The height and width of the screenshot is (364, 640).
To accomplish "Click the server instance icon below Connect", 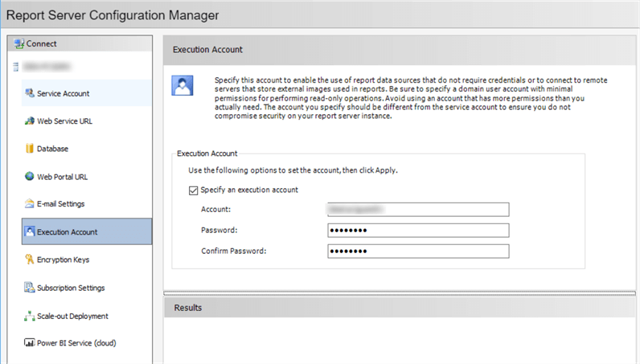I will point(16,67).
